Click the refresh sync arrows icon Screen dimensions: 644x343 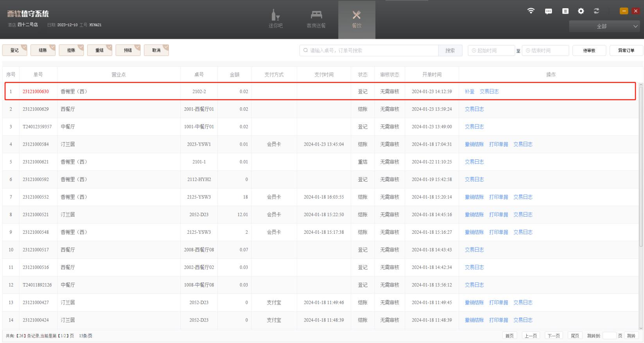coord(596,11)
